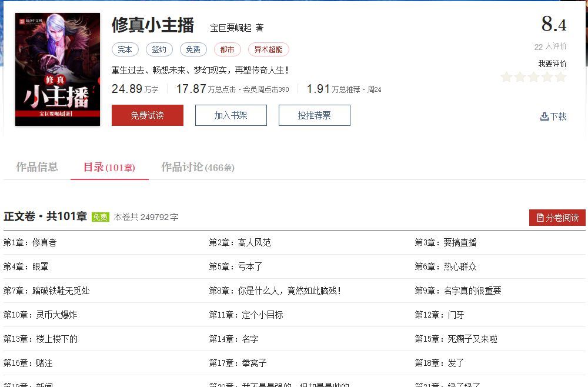Open chapter 第4章：眼罩
The height and width of the screenshot is (387, 588).
click(26, 266)
